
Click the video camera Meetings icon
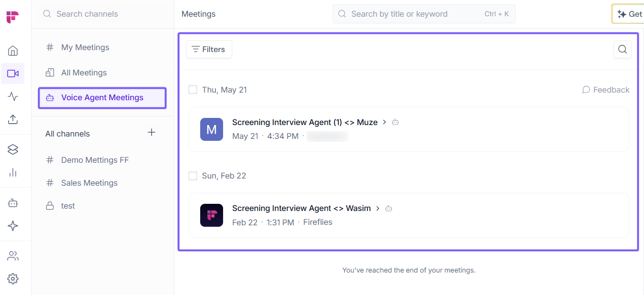pos(13,74)
